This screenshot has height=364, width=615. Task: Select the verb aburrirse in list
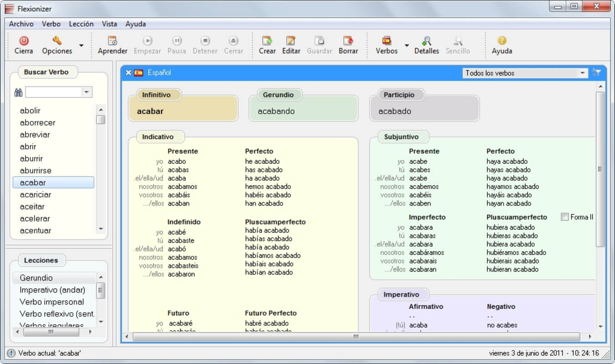coord(36,171)
